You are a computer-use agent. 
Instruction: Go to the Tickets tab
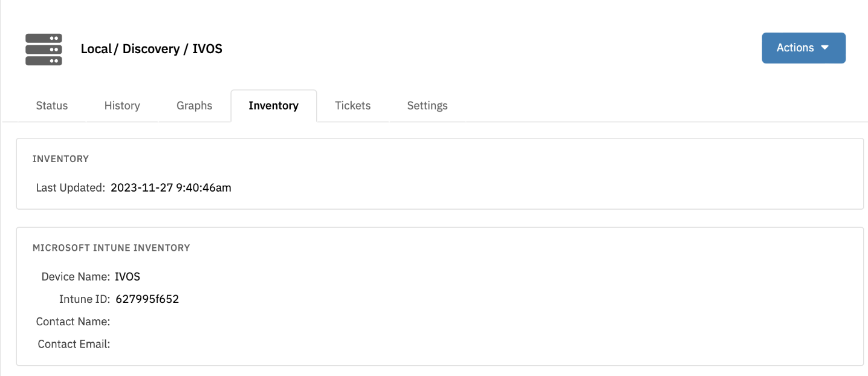(x=352, y=105)
